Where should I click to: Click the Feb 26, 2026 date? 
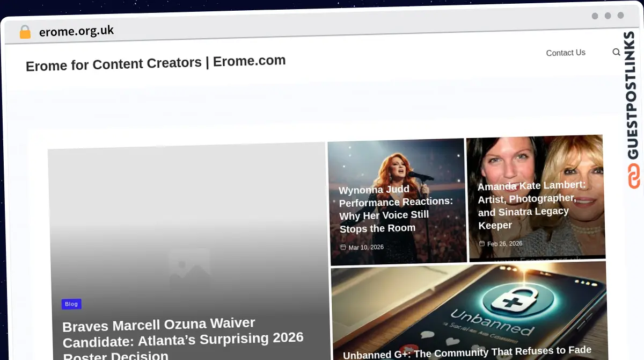pos(504,244)
